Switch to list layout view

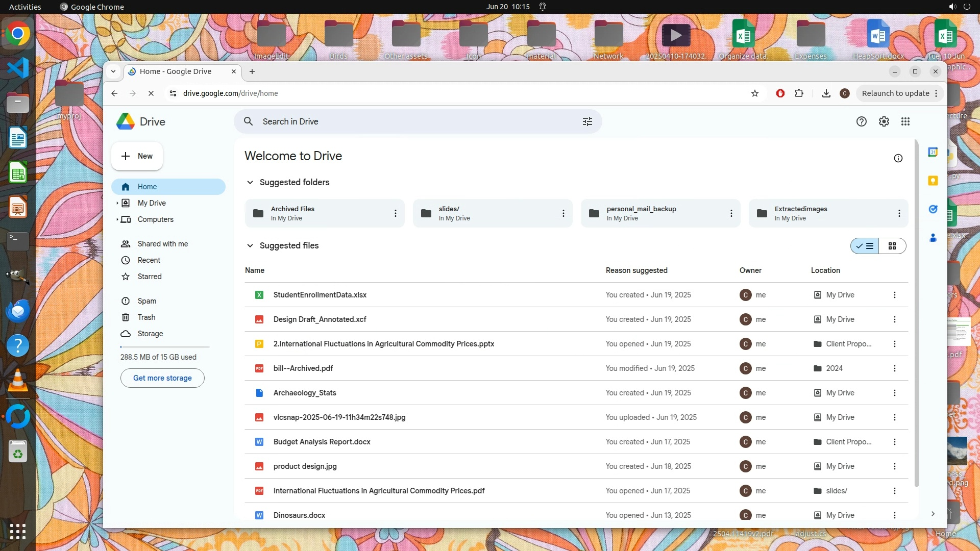[865, 246]
